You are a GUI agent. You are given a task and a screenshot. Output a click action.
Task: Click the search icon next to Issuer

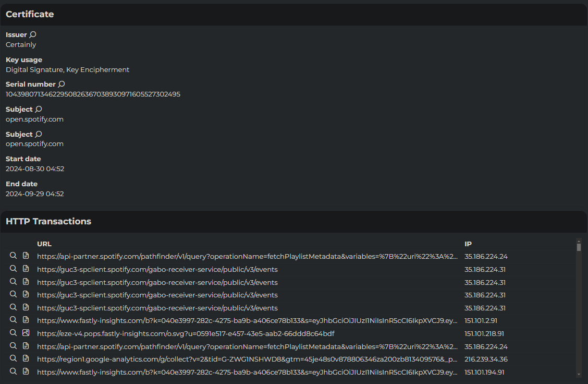point(33,35)
